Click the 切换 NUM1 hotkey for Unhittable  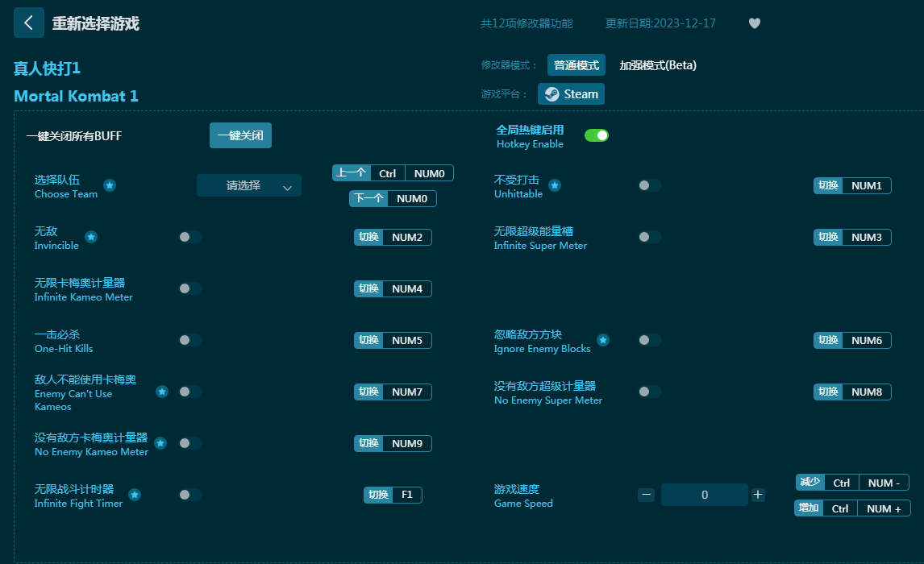pos(852,185)
